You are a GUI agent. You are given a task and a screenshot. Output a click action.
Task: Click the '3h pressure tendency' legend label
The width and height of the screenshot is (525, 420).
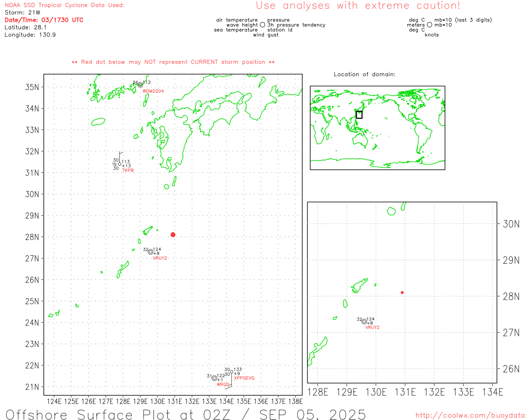(296, 25)
